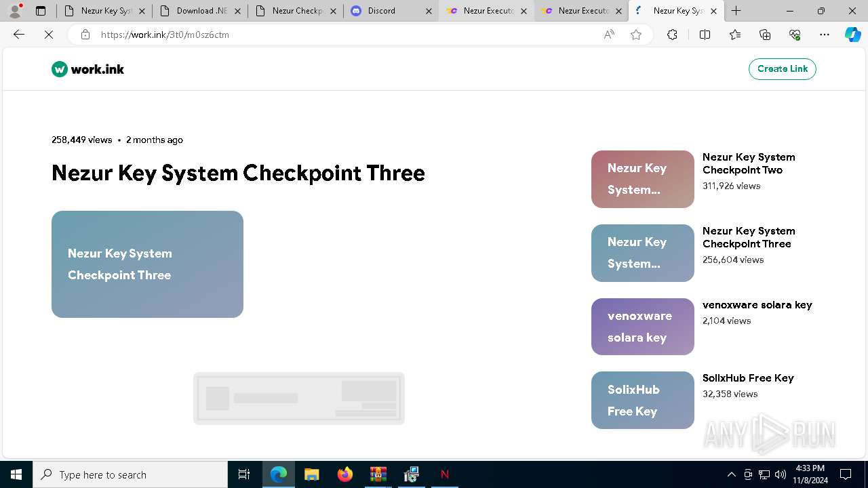
Task: Click the Create Link button
Action: point(783,69)
